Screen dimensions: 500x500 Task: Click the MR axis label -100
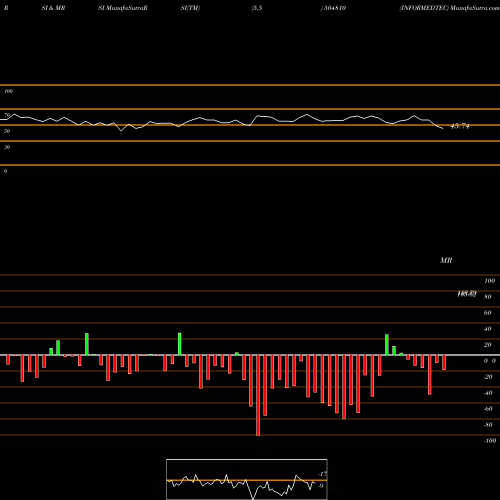[x=490, y=441]
